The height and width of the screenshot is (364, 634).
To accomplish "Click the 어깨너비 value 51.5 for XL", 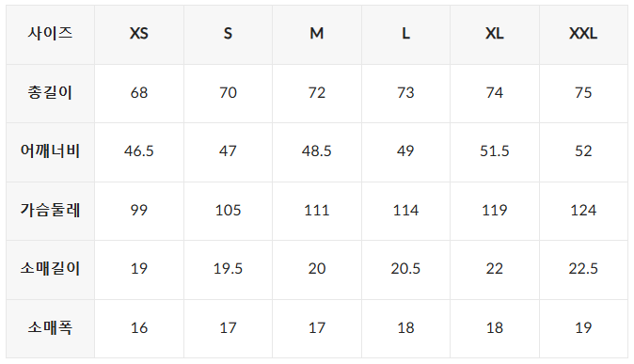I will pyautogui.click(x=495, y=152).
